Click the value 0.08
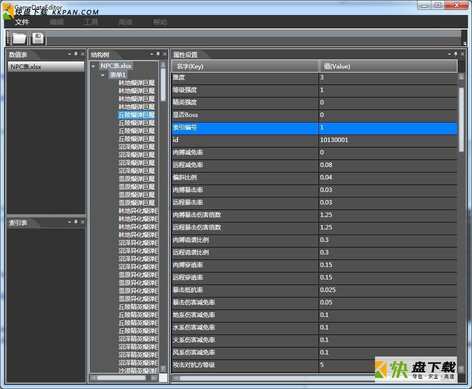472x389 pixels. (326, 165)
